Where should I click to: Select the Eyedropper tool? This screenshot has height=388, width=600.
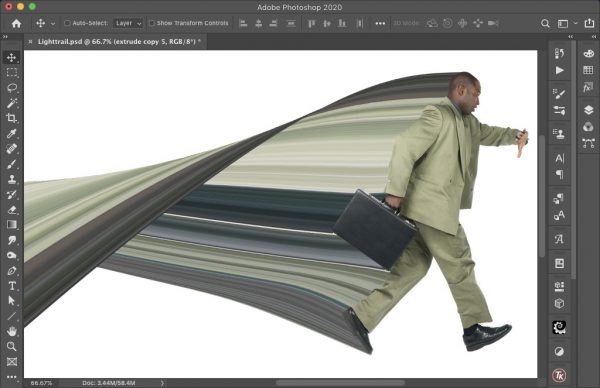[11, 133]
